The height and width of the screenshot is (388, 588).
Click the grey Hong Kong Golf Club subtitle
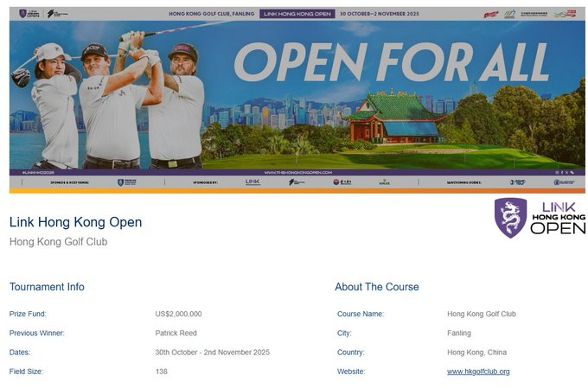59,242
